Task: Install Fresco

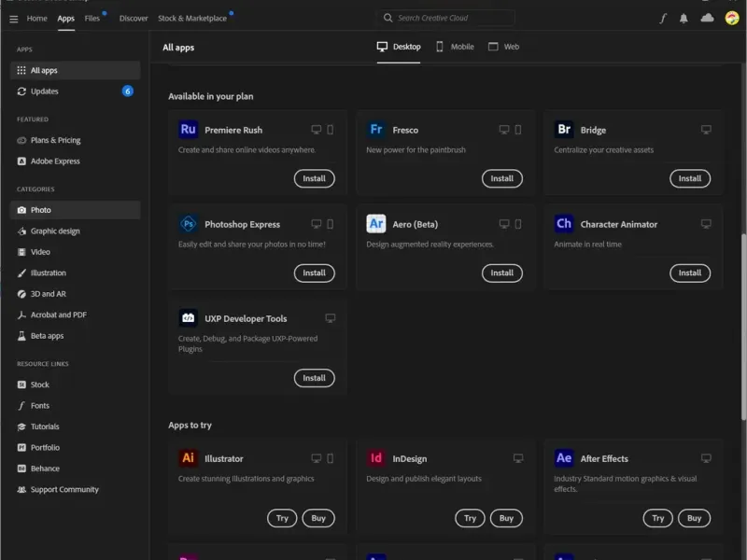Action: (501, 178)
